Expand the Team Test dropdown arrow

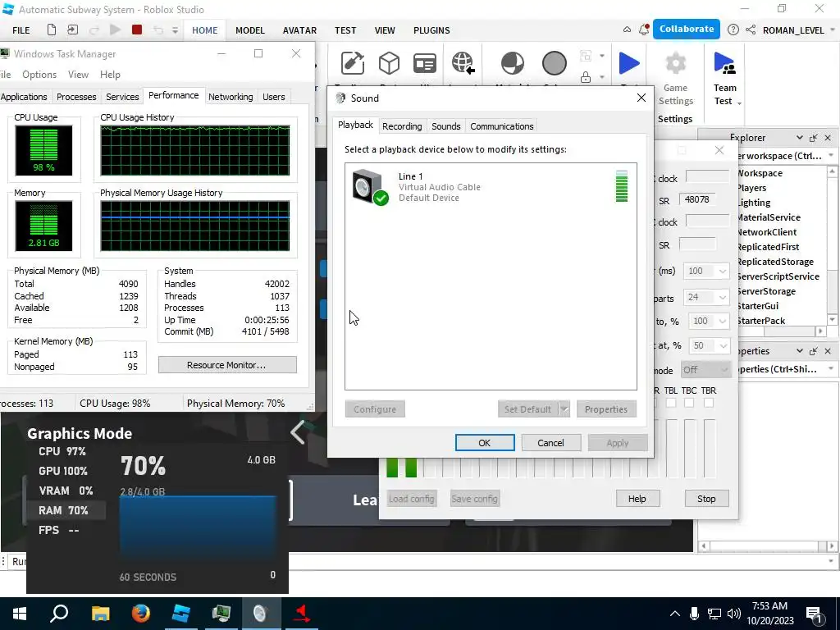[739, 103]
